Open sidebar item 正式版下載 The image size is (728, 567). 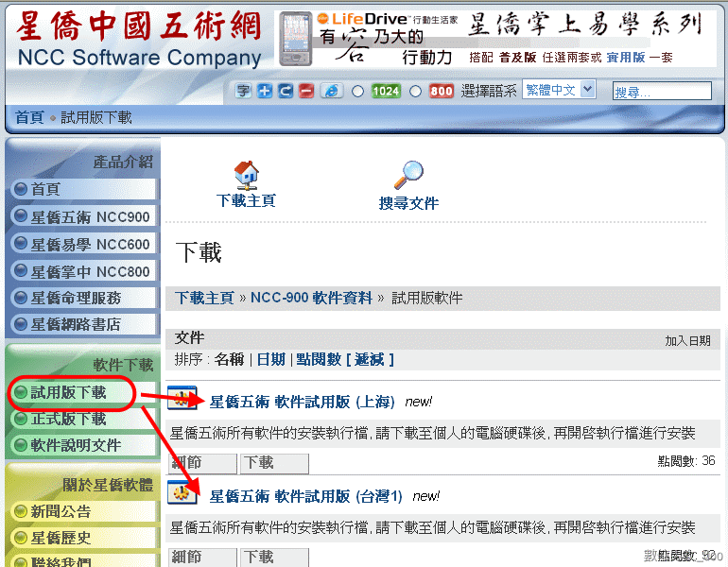[83, 419]
